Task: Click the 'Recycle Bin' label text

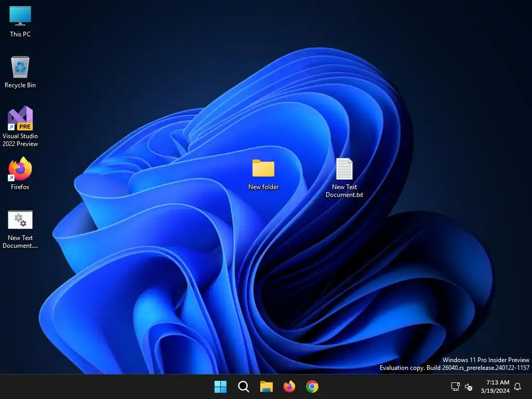Action: 20,85
